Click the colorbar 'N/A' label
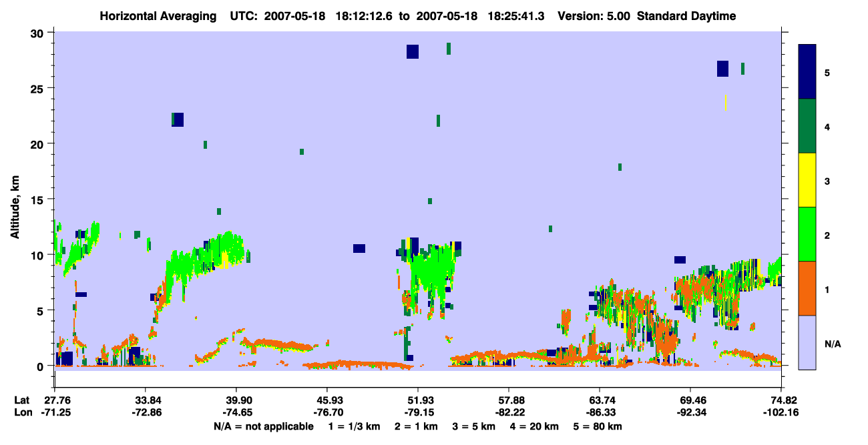This screenshot has height=445, width=868. tap(833, 344)
